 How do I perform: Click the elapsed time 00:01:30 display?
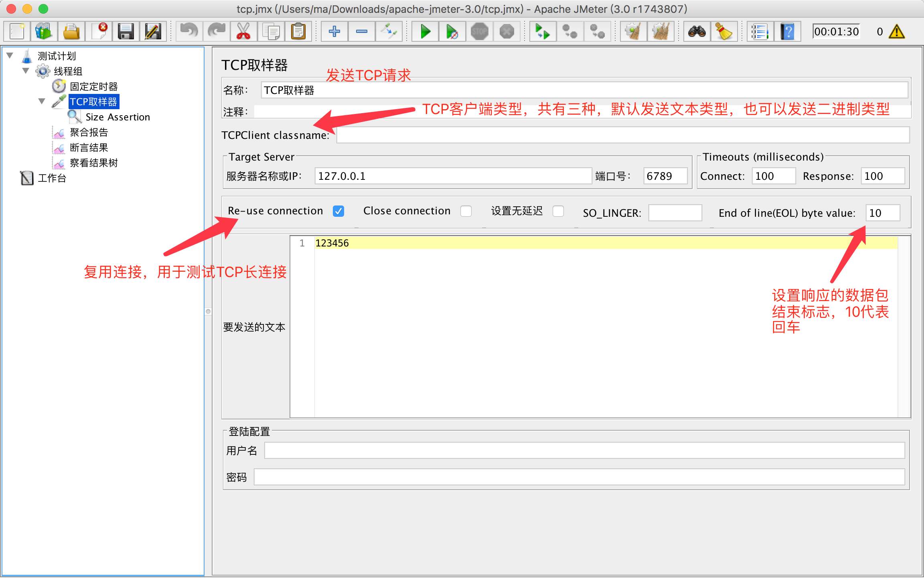(x=836, y=31)
